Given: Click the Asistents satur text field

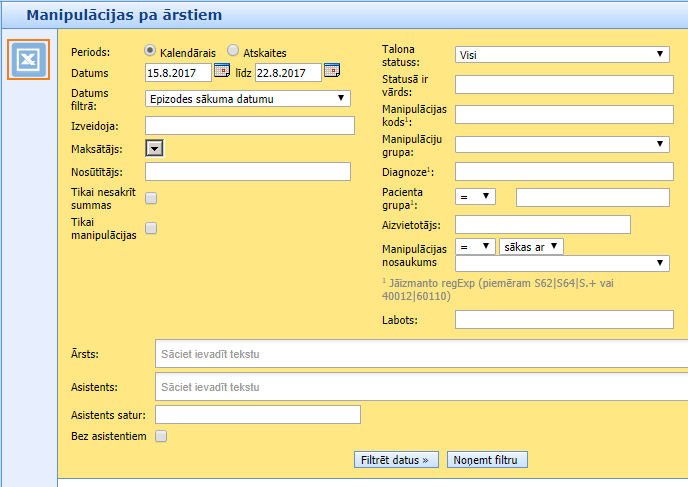Looking at the screenshot, I should (258, 414).
